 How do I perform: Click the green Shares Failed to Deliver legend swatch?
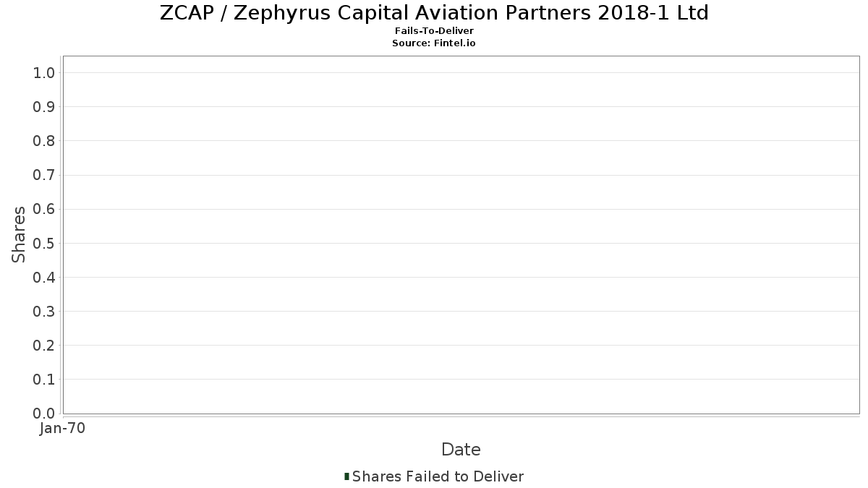point(347,476)
